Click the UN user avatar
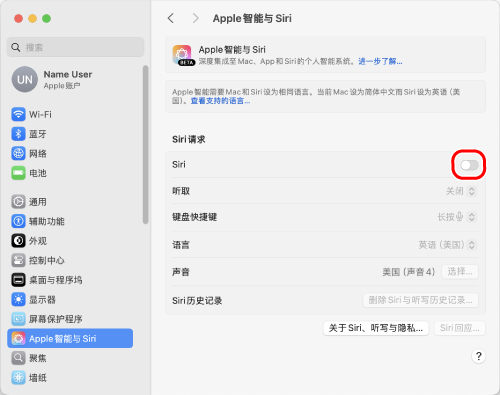 tap(25, 79)
